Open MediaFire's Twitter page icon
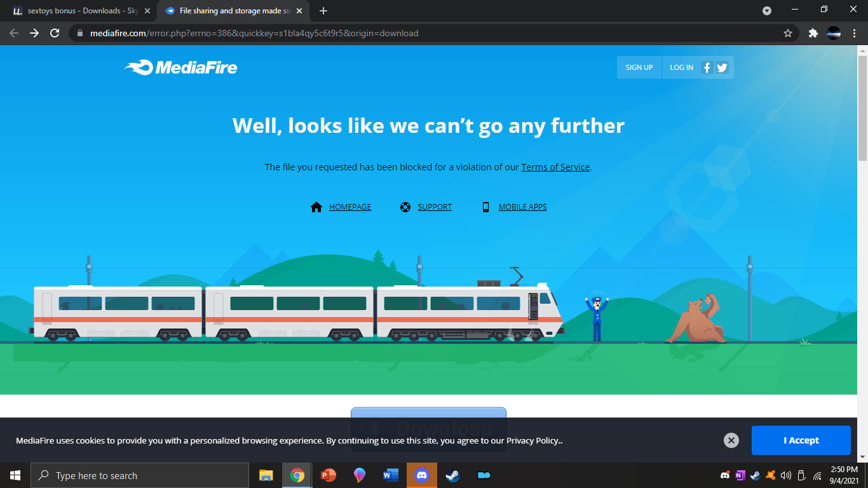Image resolution: width=868 pixels, height=488 pixels. click(x=722, y=67)
